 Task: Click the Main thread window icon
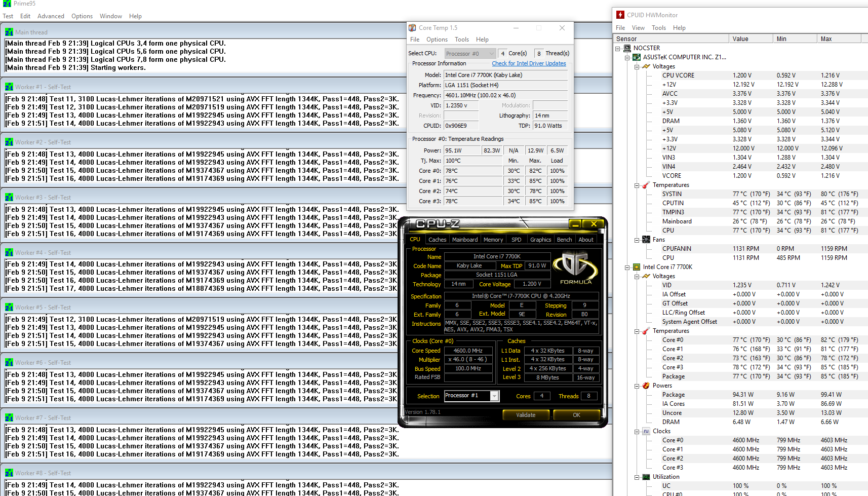pos(9,32)
